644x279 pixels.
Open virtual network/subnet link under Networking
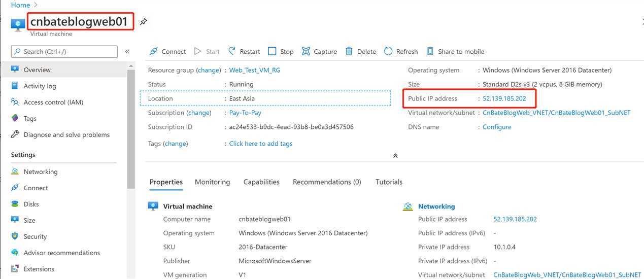click(x=567, y=275)
